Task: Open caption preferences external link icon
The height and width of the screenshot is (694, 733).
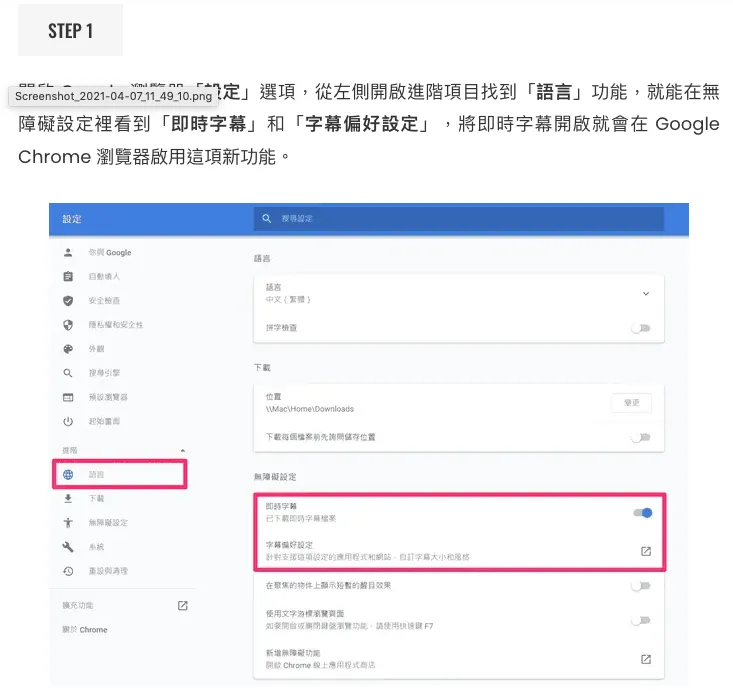Action: 646,551
